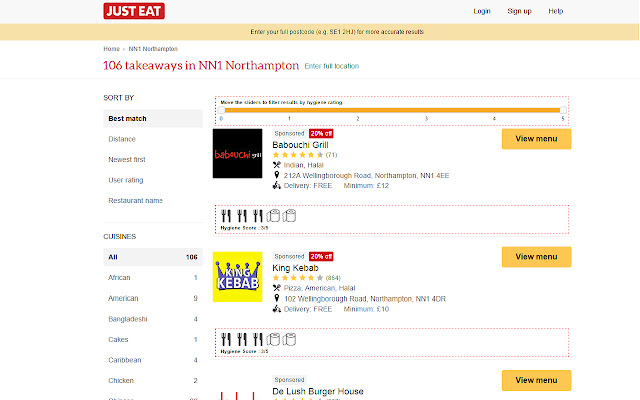Click the last hygiene score icon under King Kebab
Image resolution: width=640 pixels, height=400 pixels.
click(x=289, y=339)
